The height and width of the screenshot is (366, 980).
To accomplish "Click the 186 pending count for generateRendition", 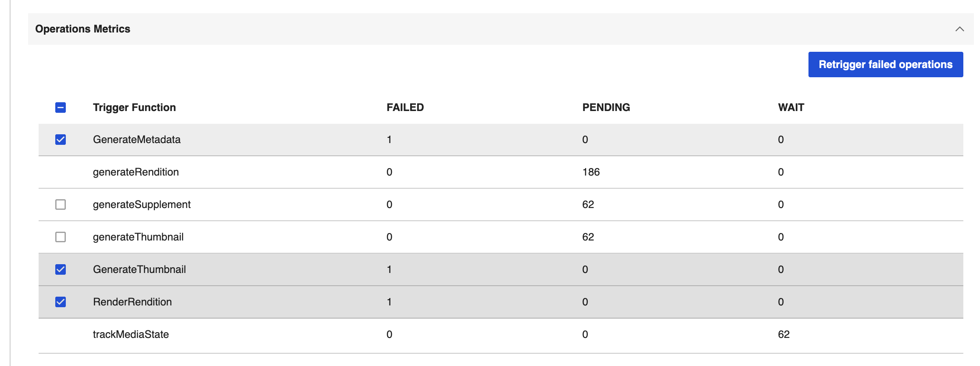I will coord(591,172).
